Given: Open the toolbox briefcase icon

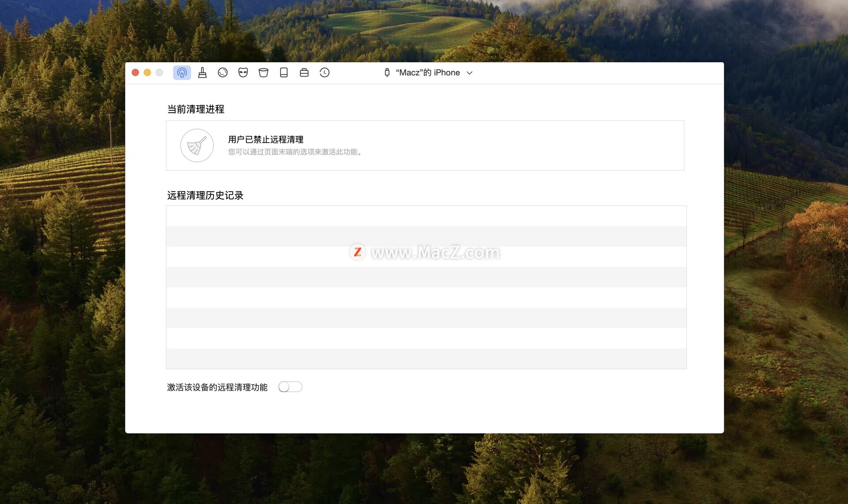Looking at the screenshot, I should point(304,72).
